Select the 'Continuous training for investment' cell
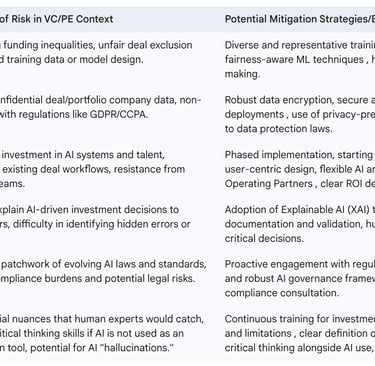The image size is (375, 366). 300,333
